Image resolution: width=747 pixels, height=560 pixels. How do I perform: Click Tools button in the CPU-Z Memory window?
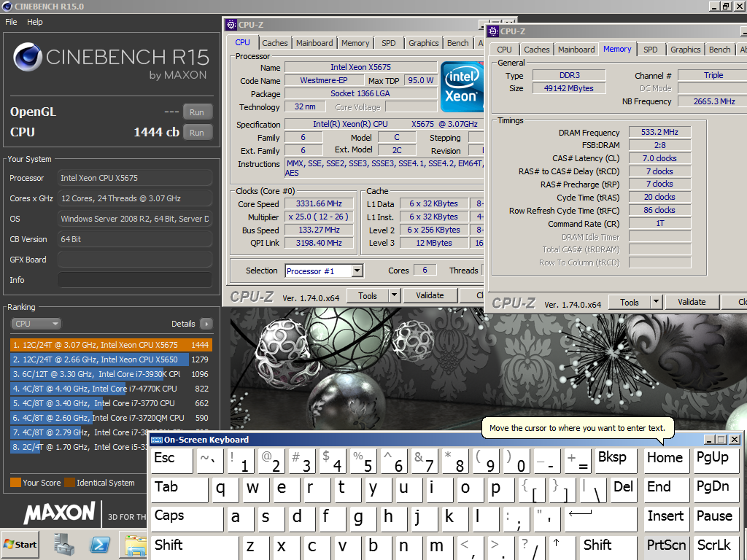[630, 302]
